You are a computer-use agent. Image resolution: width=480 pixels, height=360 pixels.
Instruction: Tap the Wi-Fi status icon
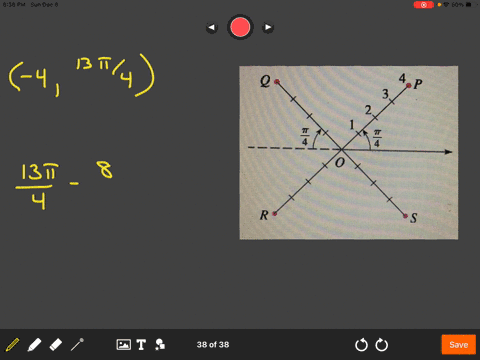(446, 4)
